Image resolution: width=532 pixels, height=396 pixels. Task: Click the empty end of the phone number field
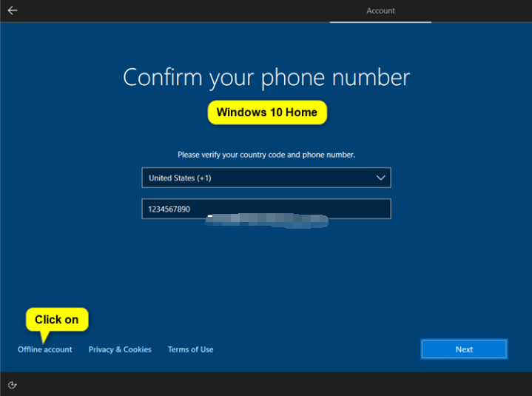pyautogui.click(x=348, y=209)
